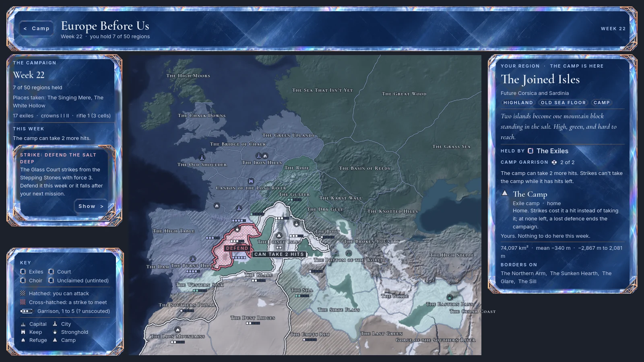
Task: Click garrison bar under The Sill
Action: 302,296
